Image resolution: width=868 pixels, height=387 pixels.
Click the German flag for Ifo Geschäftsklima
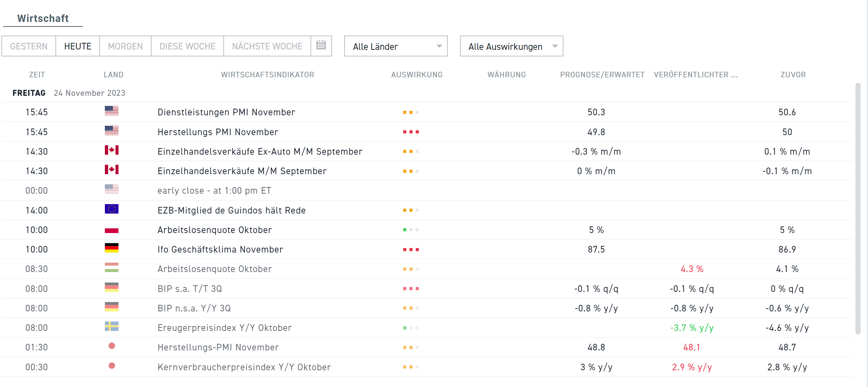pos(112,248)
